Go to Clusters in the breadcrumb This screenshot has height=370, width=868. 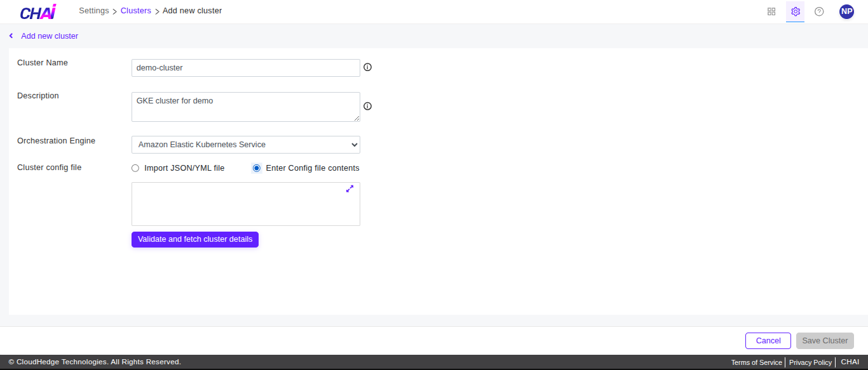pyautogui.click(x=135, y=11)
